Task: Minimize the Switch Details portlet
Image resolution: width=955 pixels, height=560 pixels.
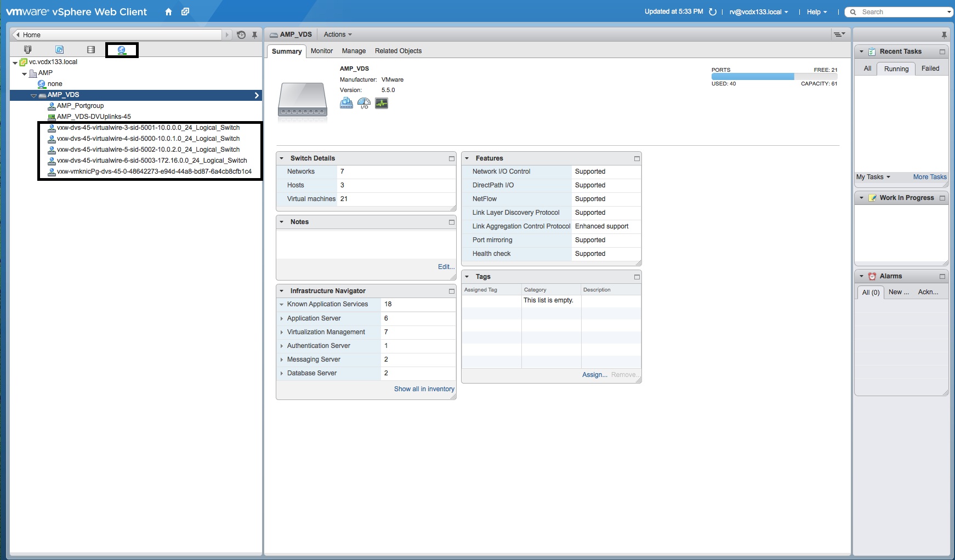Action: coord(452,158)
